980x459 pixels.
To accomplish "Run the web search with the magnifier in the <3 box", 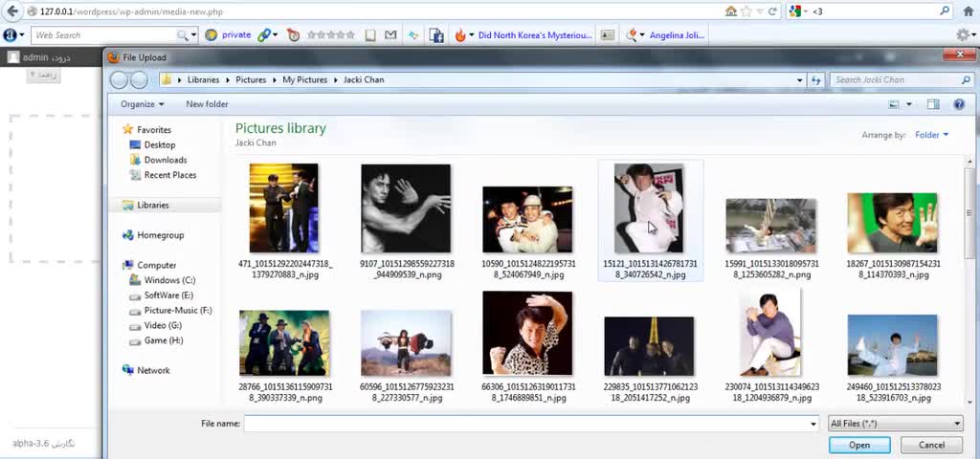I will coord(945,11).
